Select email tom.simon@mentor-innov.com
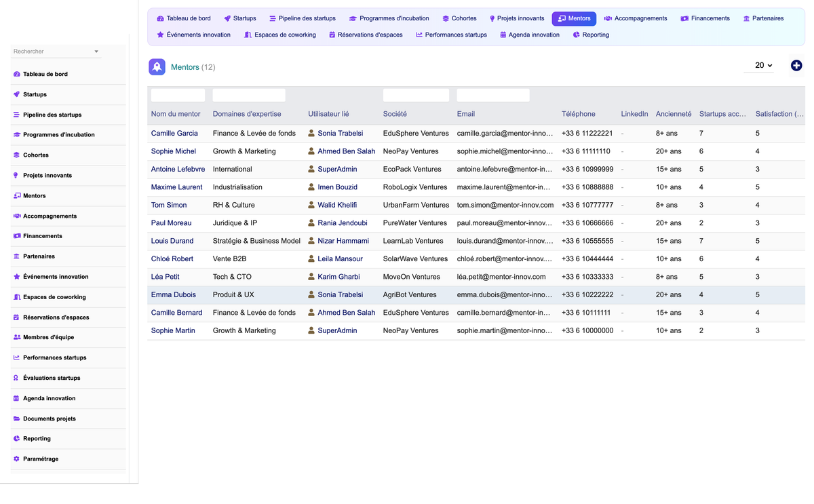 (x=505, y=205)
